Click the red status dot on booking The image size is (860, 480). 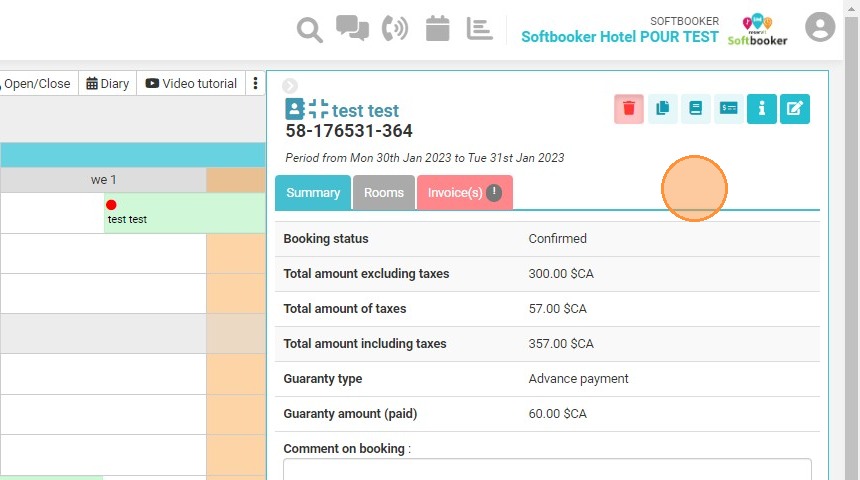pos(111,205)
